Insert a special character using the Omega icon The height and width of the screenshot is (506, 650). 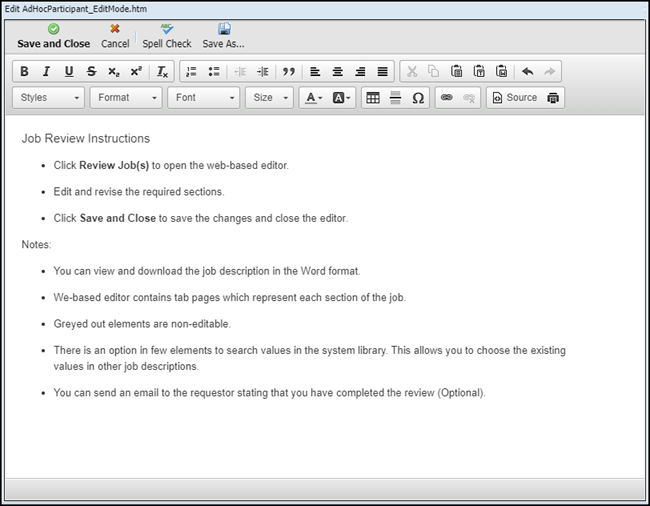(x=418, y=98)
